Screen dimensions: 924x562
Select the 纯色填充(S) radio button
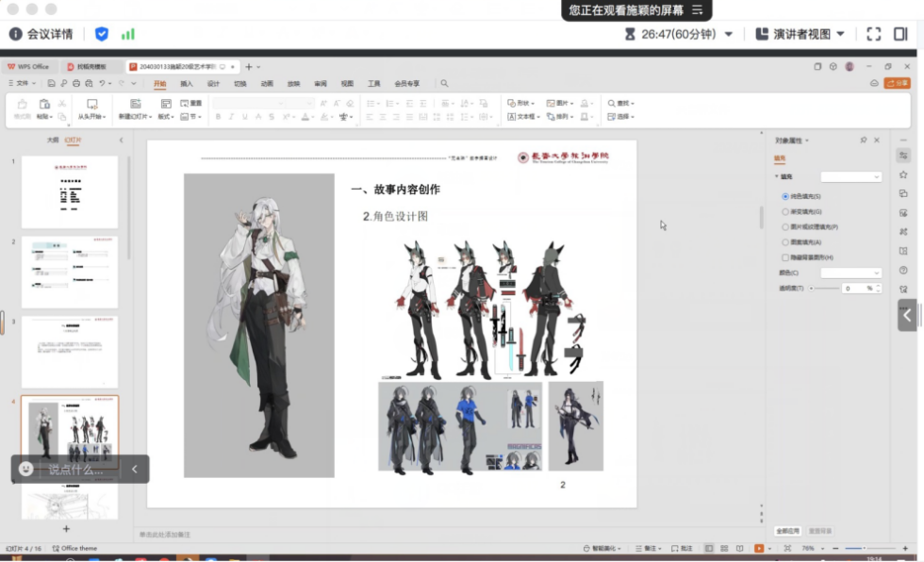pos(785,196)
